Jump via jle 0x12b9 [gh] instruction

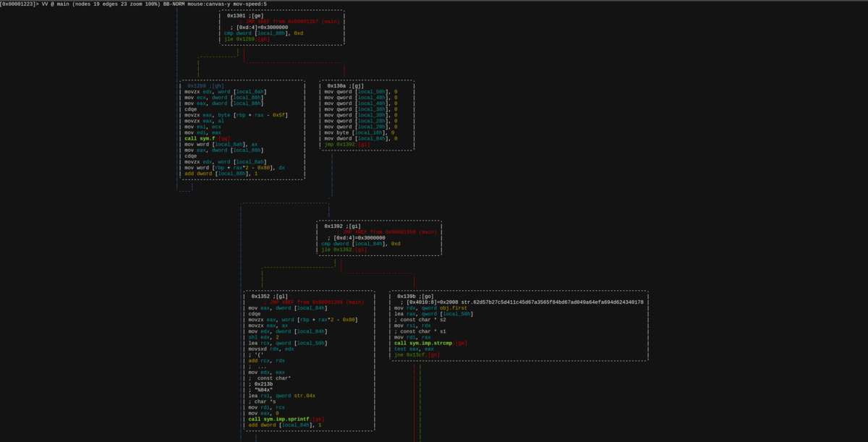(x=247, y=39)
